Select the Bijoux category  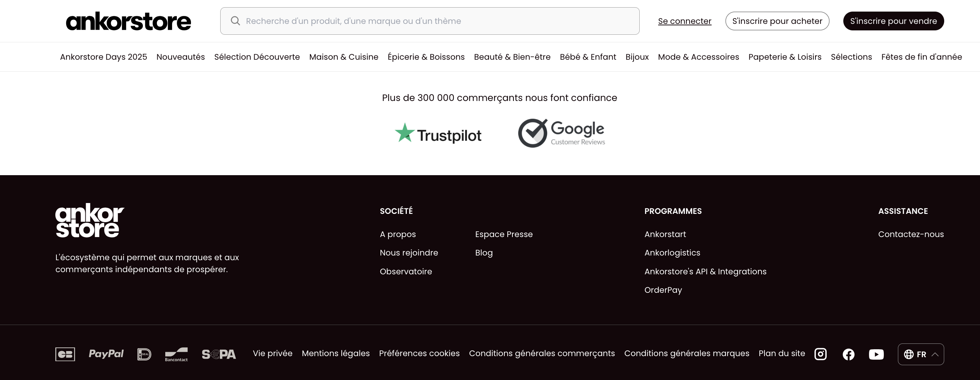coord(637,57)
